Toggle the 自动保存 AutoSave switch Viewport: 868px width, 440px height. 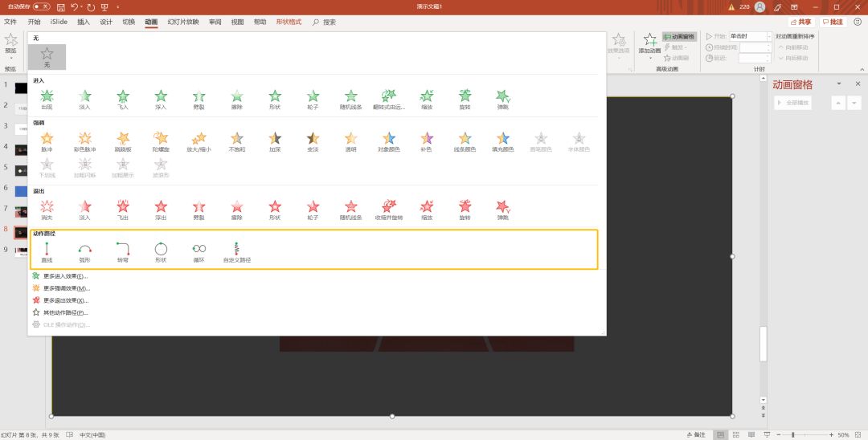42,6
